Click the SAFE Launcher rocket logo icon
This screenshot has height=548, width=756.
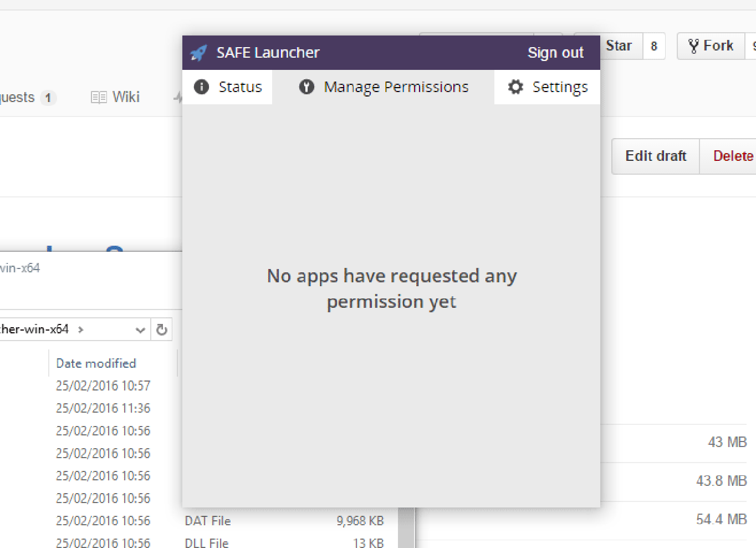pyautogui.click(x=198, y=53)
